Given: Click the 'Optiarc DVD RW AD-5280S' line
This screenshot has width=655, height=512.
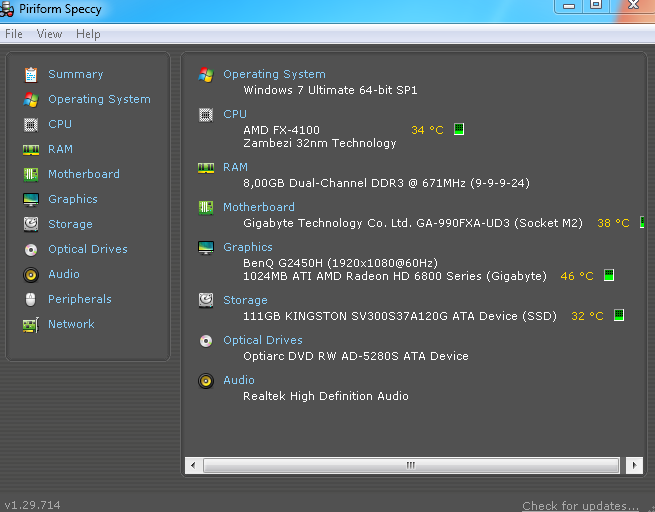Looking at the screenshot, I should [356, 356].
